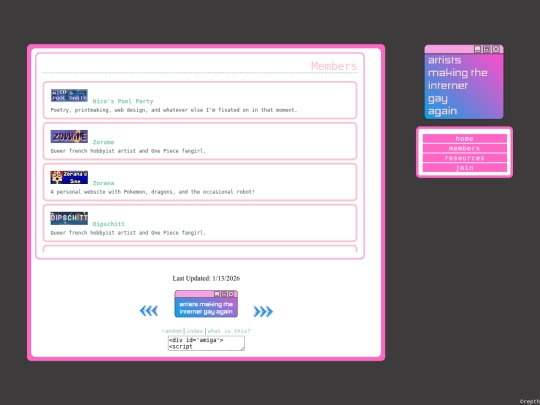Visit Nico's Pool Party link
540x405 pixels.
(x=123, y=101)
